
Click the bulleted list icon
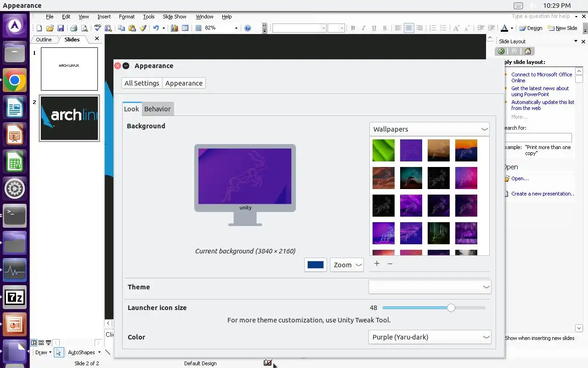click(x=443, y=28)
